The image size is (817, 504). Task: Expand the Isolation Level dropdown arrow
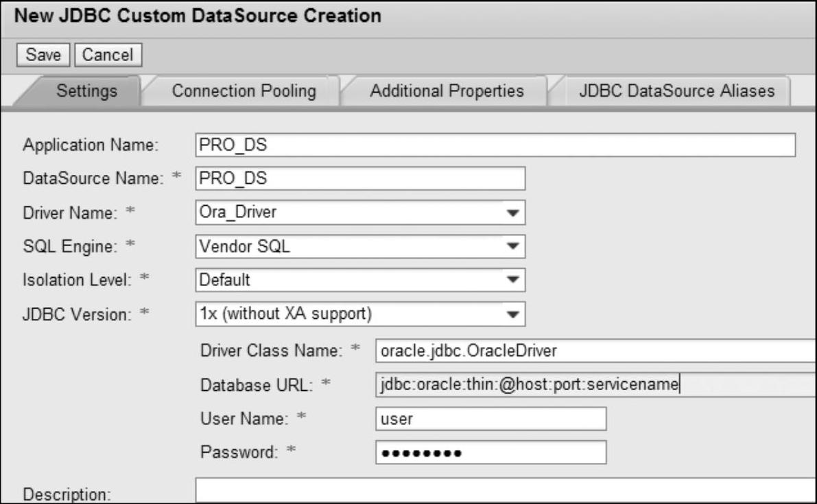coord(512,280)
